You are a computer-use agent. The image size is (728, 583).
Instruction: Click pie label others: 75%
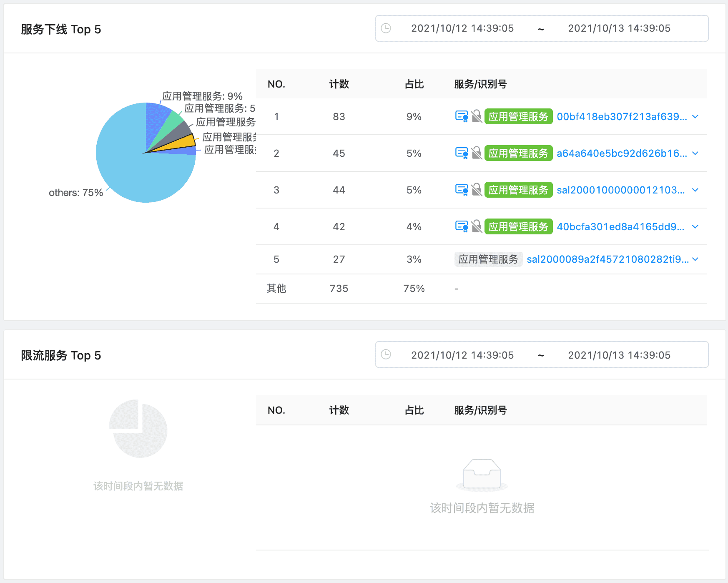[x=76, y=193]
